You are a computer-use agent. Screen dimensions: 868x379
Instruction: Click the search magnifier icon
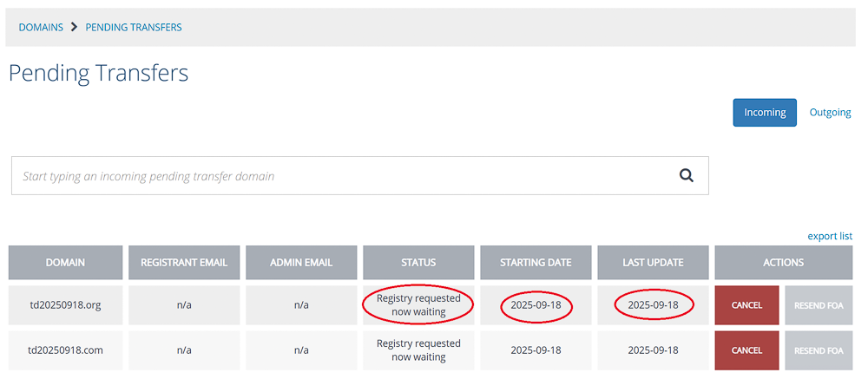[x=687, y=176]
